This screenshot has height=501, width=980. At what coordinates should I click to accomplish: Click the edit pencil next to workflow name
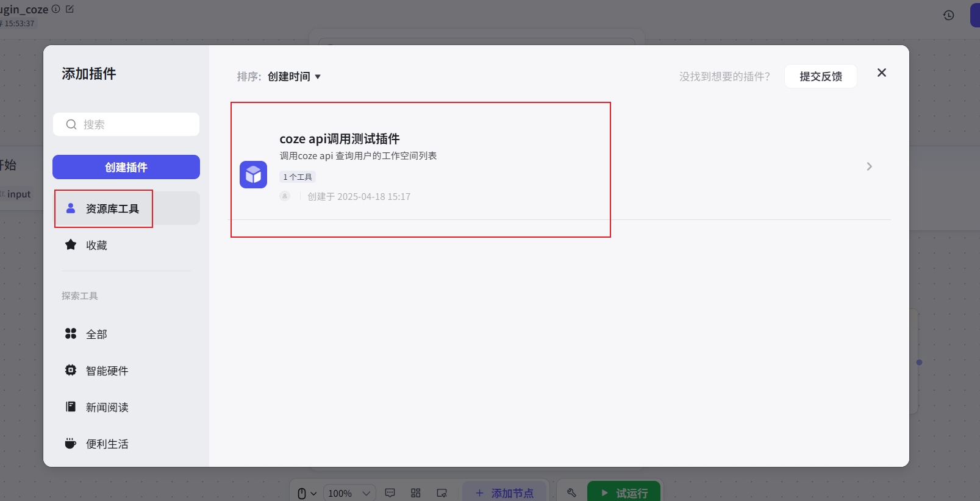(70, 9)
